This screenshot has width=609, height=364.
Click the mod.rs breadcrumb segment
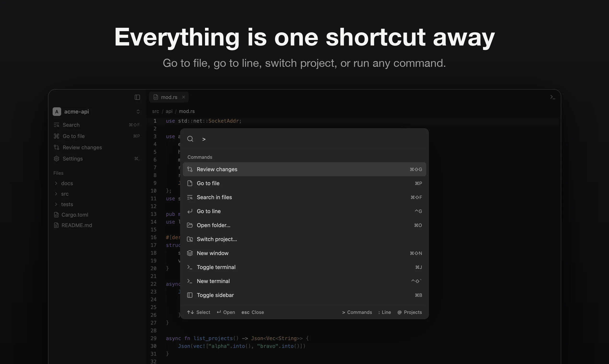(x=187, y=111)
